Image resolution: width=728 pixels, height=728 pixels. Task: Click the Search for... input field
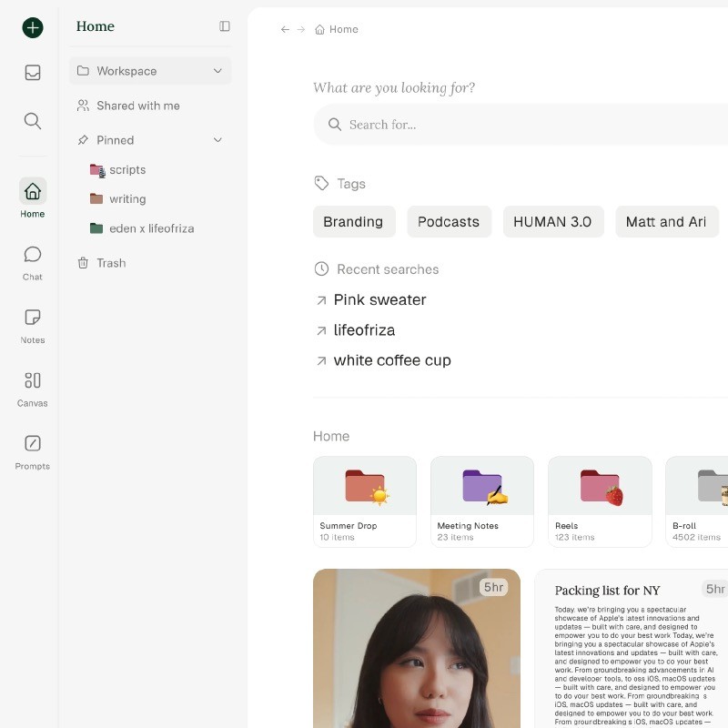tap(521, 125)
